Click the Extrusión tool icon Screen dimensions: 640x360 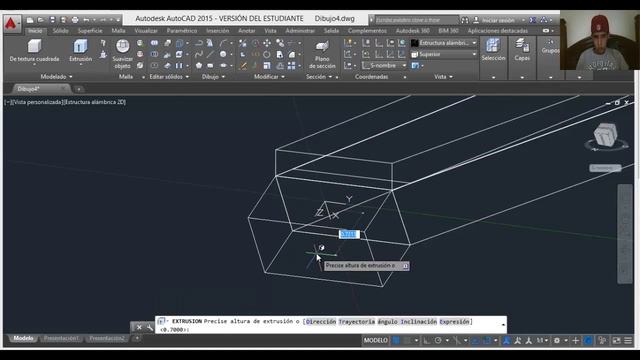(80, 46)
